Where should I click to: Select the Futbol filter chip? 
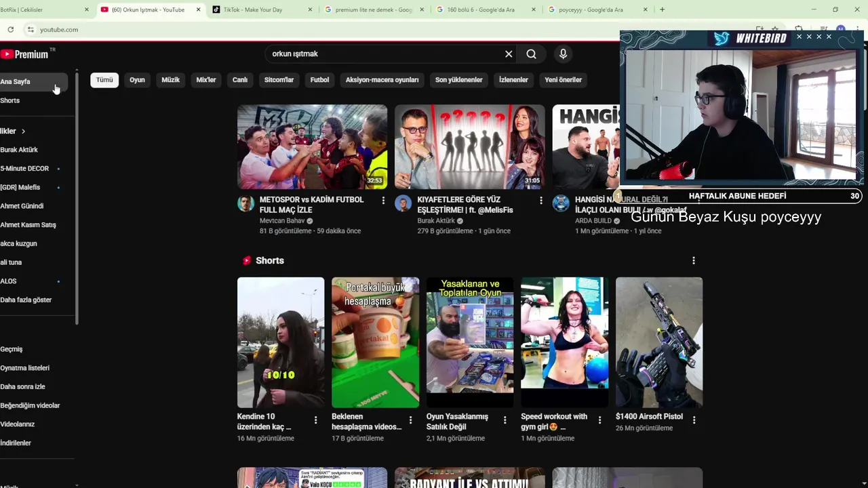coord(319,80)
